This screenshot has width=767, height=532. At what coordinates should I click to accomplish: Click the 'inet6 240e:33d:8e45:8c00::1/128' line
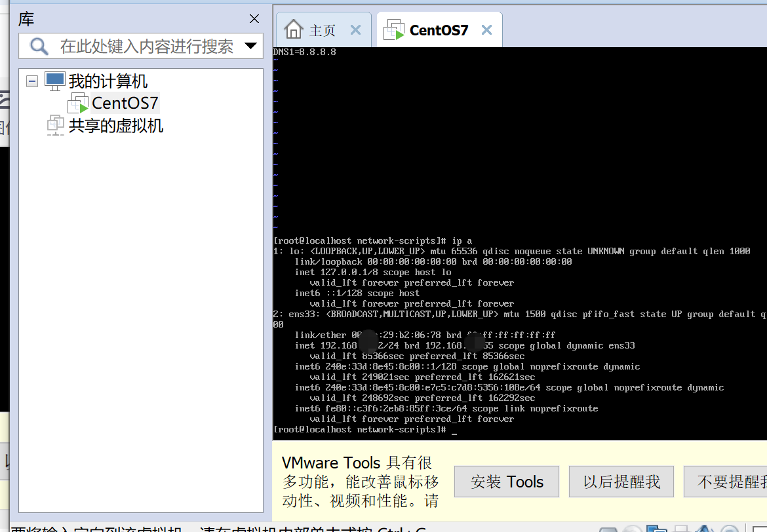tap(467, 366)
